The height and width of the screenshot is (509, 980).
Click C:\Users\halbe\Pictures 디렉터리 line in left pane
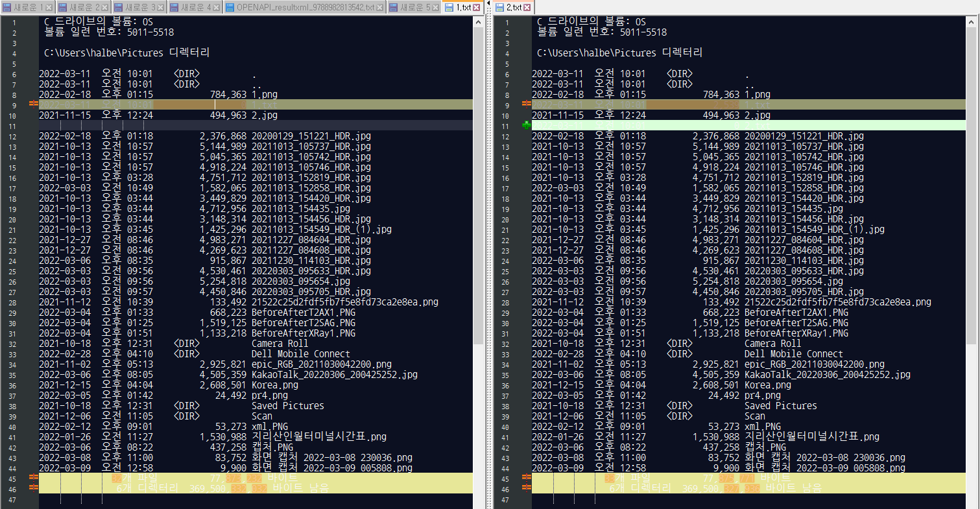pyautogui.click(x=127, y=53)
